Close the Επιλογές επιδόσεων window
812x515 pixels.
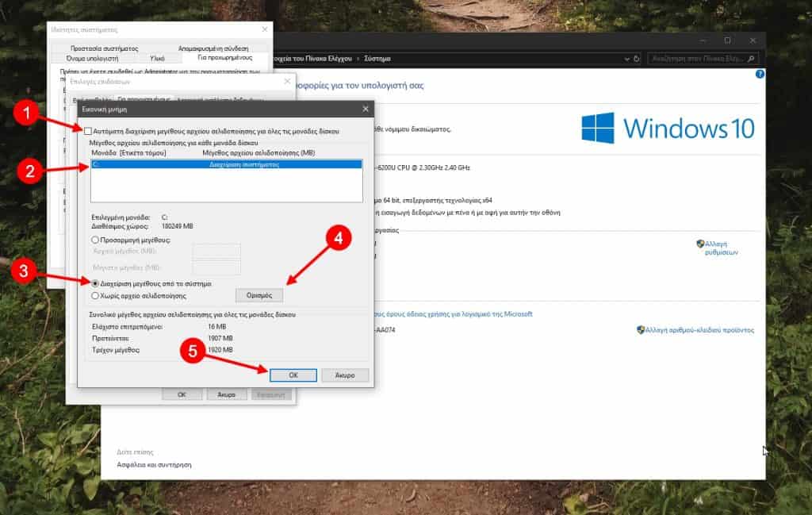[286, 82]
